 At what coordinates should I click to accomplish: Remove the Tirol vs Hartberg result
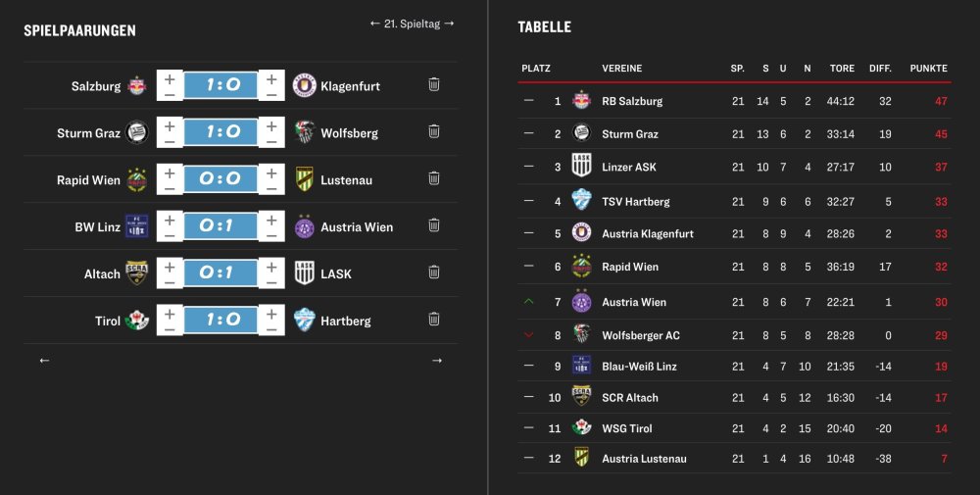434,320
